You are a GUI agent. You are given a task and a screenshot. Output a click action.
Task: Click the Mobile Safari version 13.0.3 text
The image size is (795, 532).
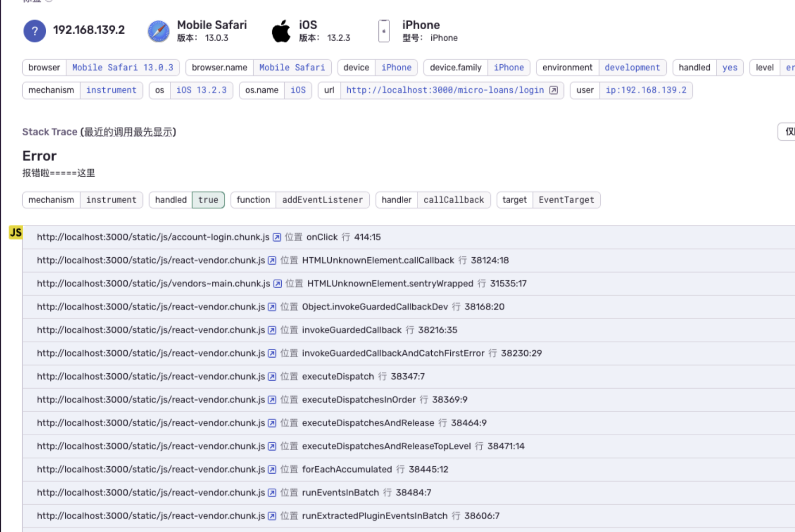pyautogui.click(x=203, y=38)
